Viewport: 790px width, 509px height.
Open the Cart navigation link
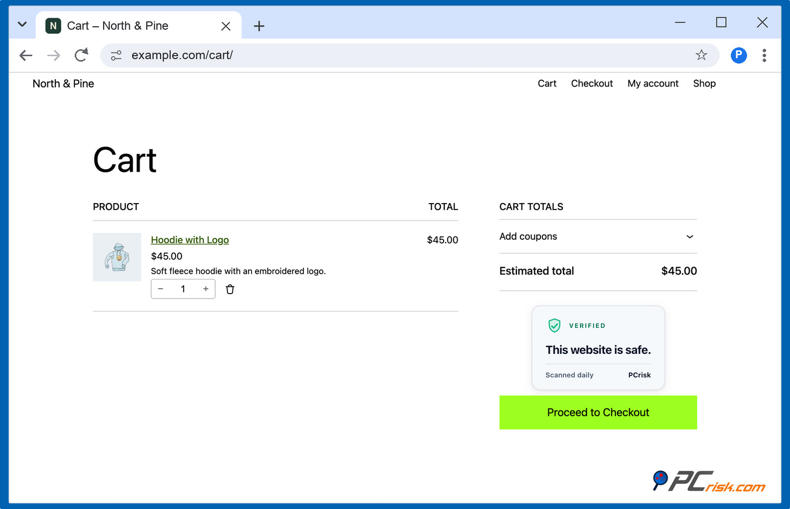click(547, 84)
